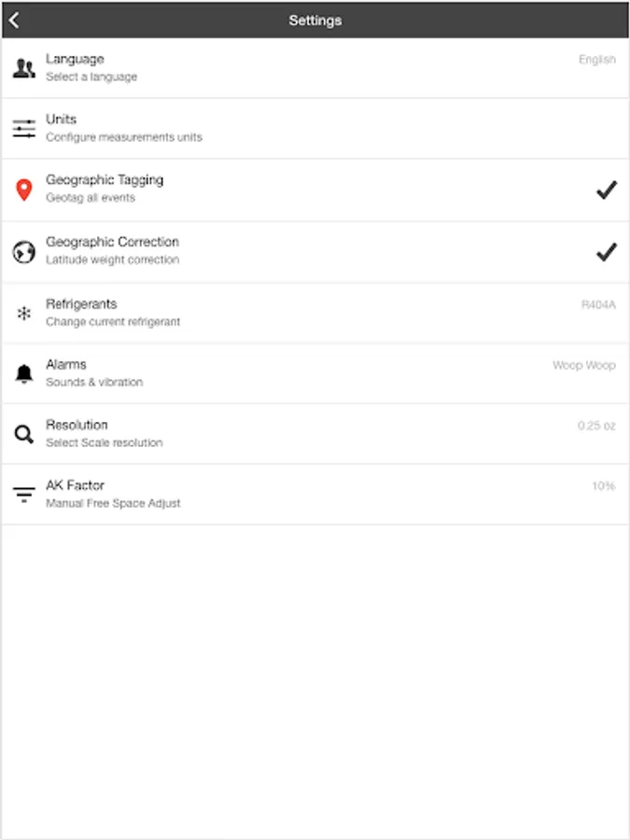Open the Alarms settings row
Image resolution: width=630 pixels, height=840 pixels.
[x=315, y=373]
